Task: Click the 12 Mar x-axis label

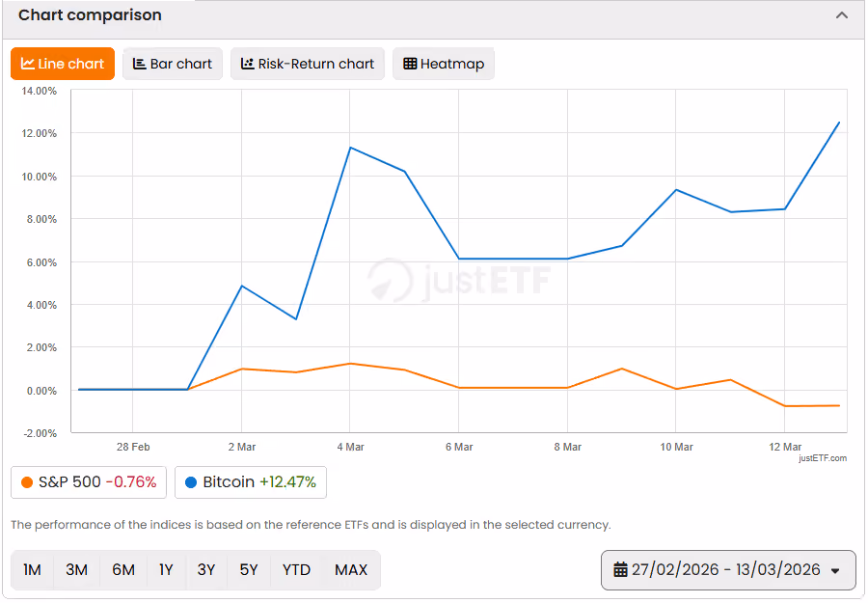Action: (x=785, y=447)
